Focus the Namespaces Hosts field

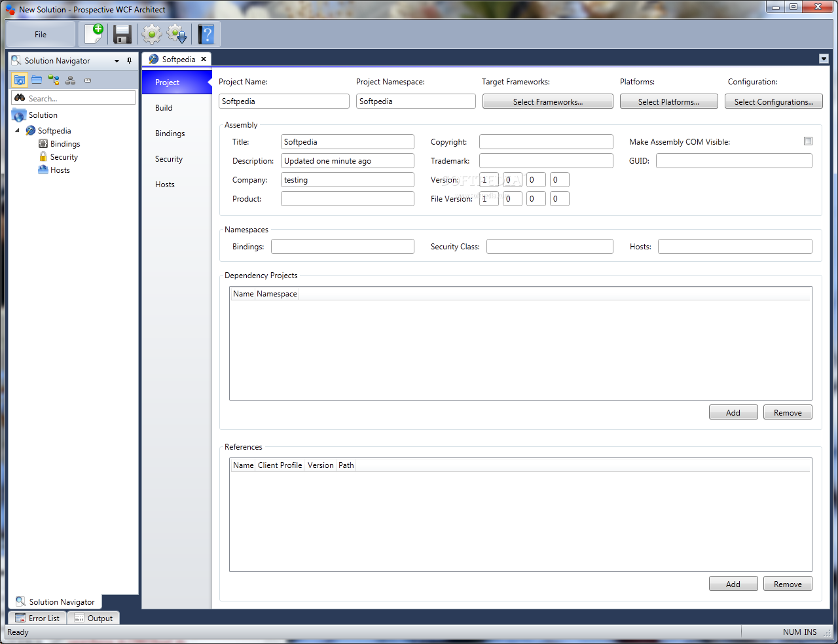click(x=735, y=247)
